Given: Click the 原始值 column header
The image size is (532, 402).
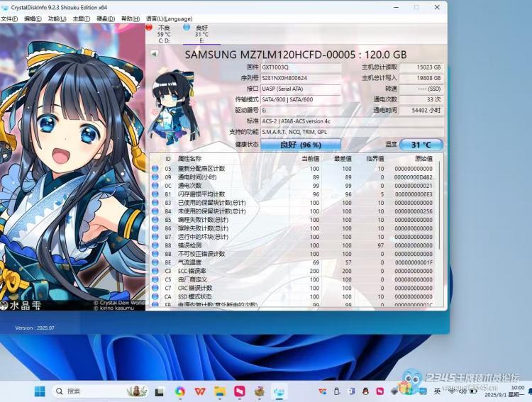Looking at the screenshot, I should tap(423, 158).
